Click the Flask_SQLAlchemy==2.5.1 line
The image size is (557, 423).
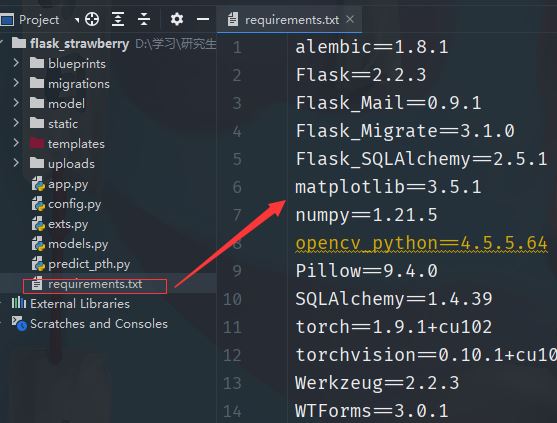[x=421, y=159]
